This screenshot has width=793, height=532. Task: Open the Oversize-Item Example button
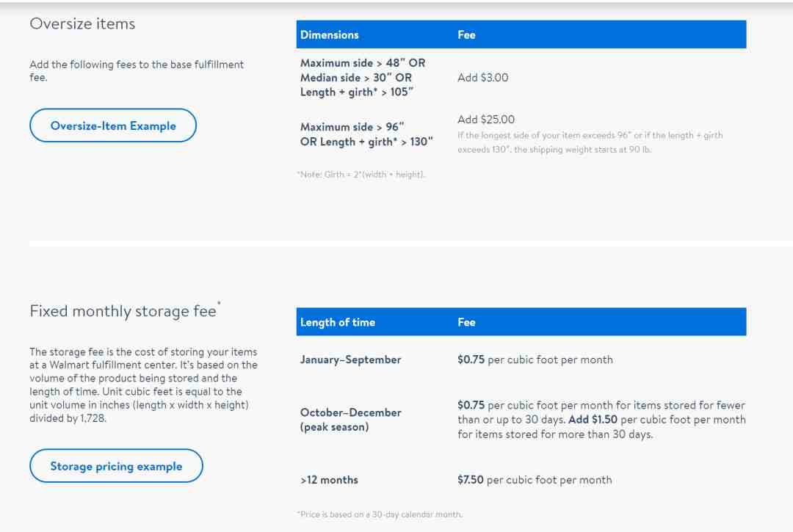[113, 125]
